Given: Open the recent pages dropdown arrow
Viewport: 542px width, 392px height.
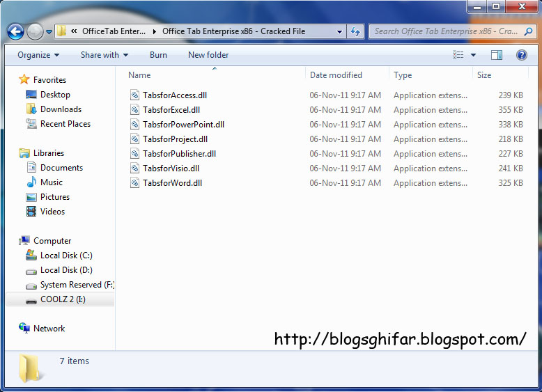Looking at the screenshot, I should (49, 32).
